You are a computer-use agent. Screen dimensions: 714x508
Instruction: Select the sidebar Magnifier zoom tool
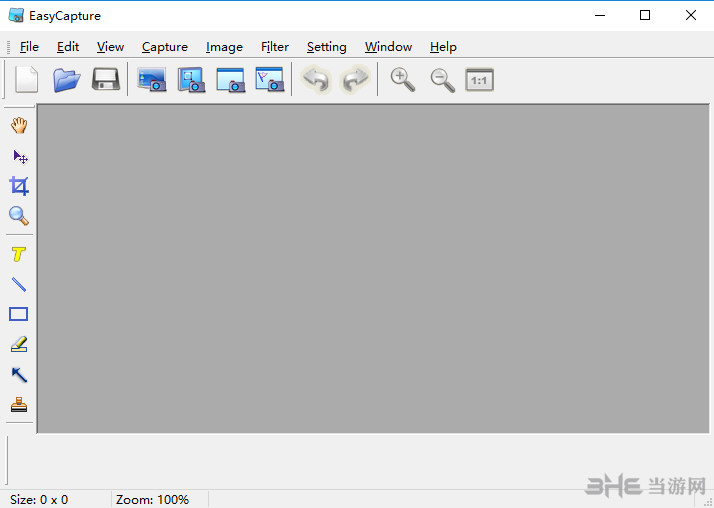(x=19, y=216)
